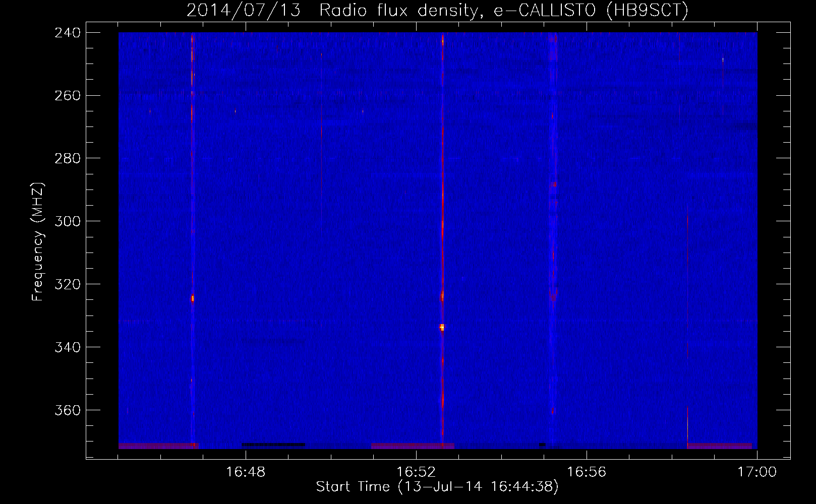Click the date 2014/07/13 in title
This screenshot has width=816, height=504.
tap(244, 11)
